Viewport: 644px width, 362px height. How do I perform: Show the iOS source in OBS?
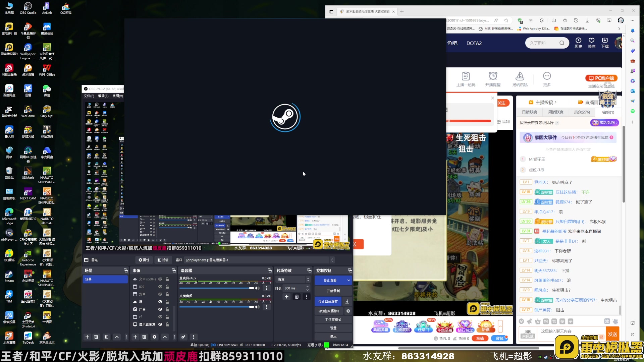[160, 287]
